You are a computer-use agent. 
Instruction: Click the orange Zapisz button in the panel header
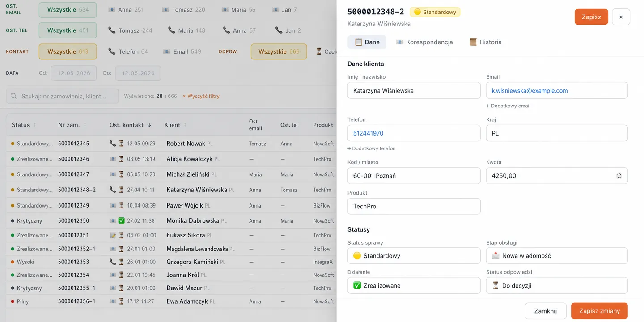coord(591,17)
